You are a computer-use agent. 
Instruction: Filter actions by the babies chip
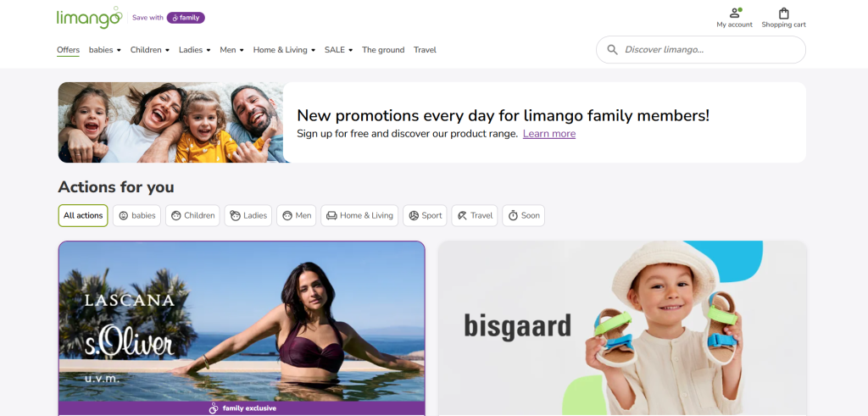click(136, 216)
